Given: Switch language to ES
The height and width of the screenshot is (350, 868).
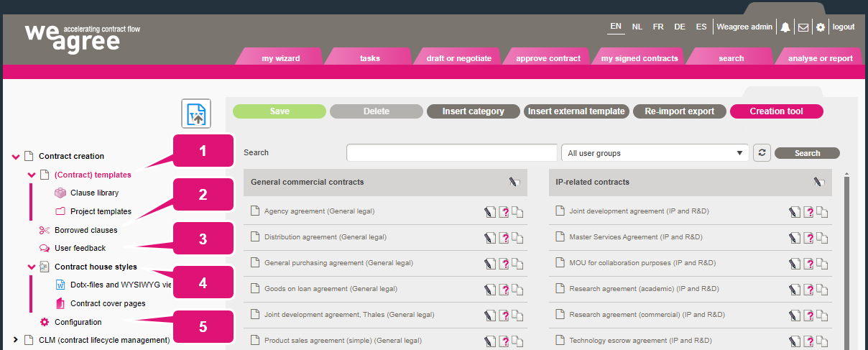Looking at the screenshot, I should [x=701, y=27].
